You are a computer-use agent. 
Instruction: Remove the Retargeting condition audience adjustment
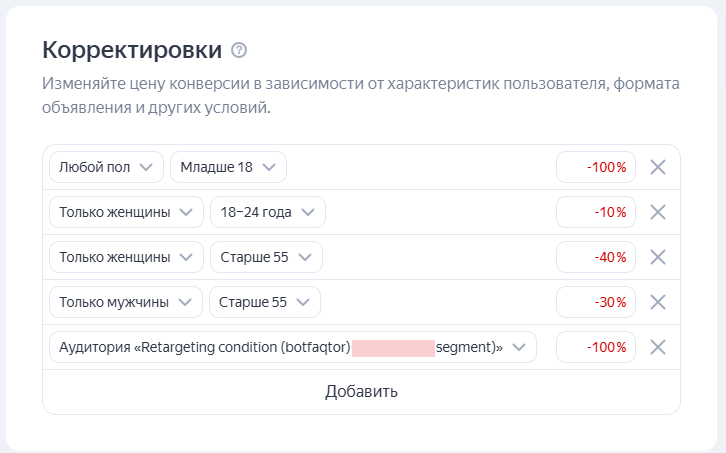(657, 347)
